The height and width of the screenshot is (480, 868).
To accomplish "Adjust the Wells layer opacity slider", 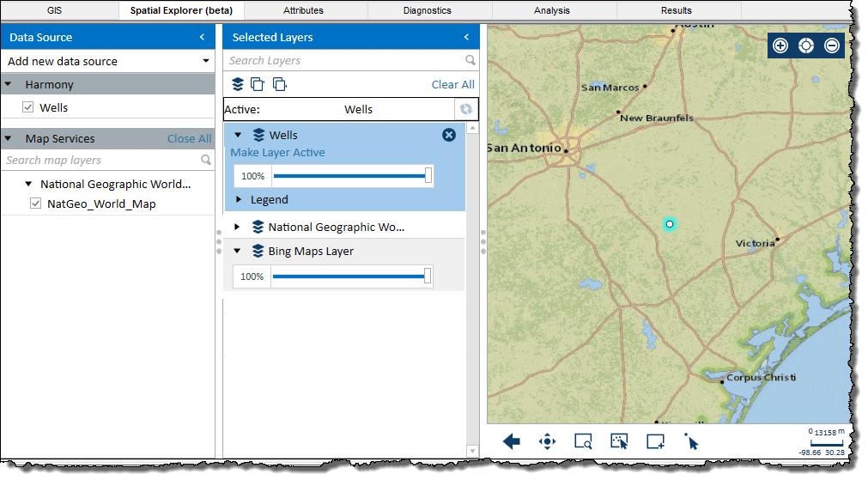I will (x=428, y=176).
